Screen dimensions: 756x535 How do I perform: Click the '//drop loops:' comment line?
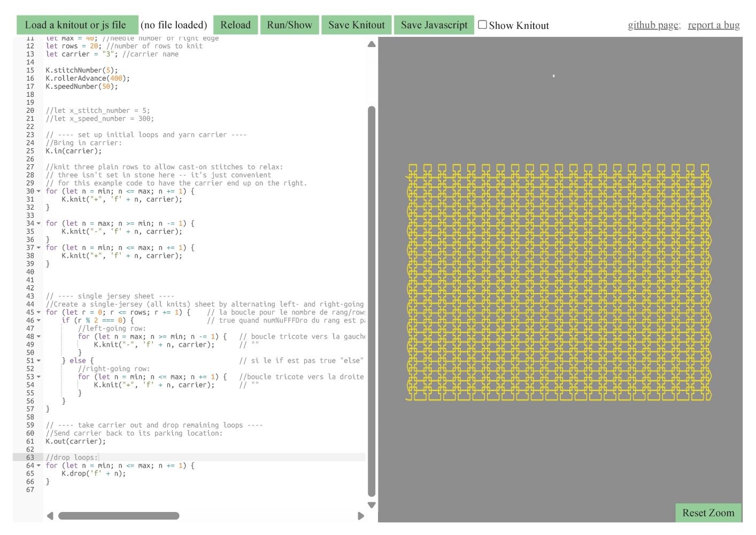[72, 457]
